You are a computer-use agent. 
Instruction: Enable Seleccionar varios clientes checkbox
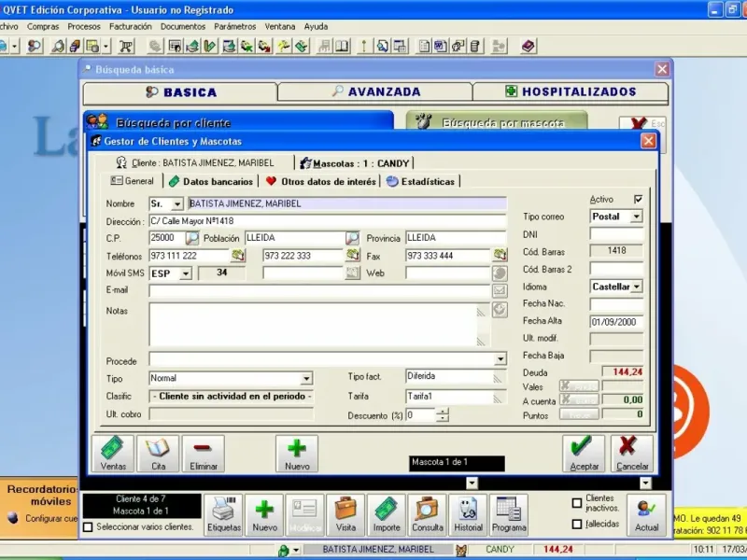click(x=89, y=527)
